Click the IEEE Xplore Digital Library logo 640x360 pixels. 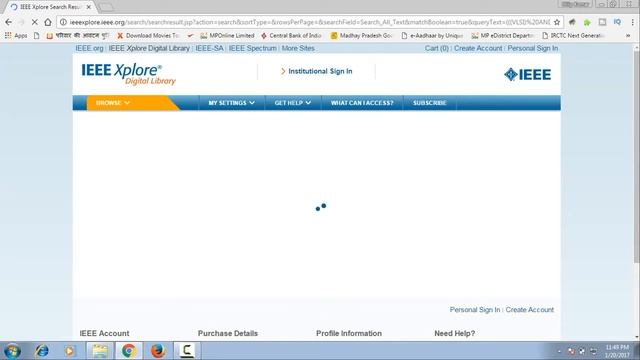(129, 74)
